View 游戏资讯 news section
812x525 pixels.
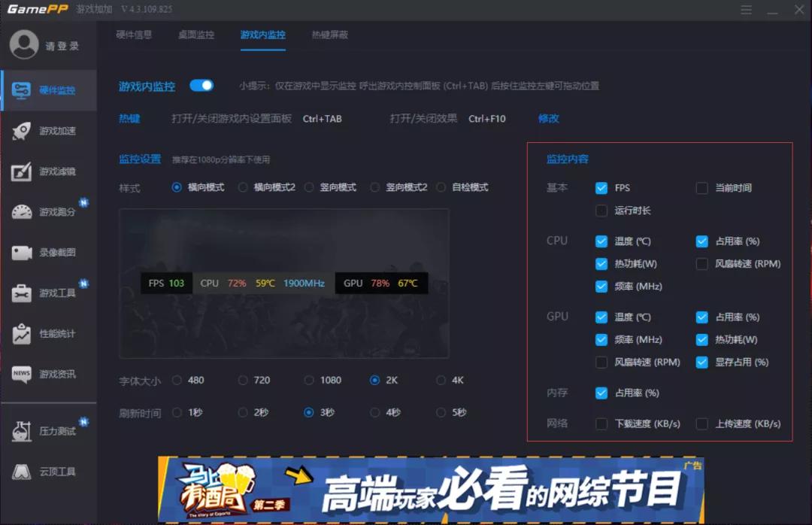pyautogui.click(x=49, y=375)
